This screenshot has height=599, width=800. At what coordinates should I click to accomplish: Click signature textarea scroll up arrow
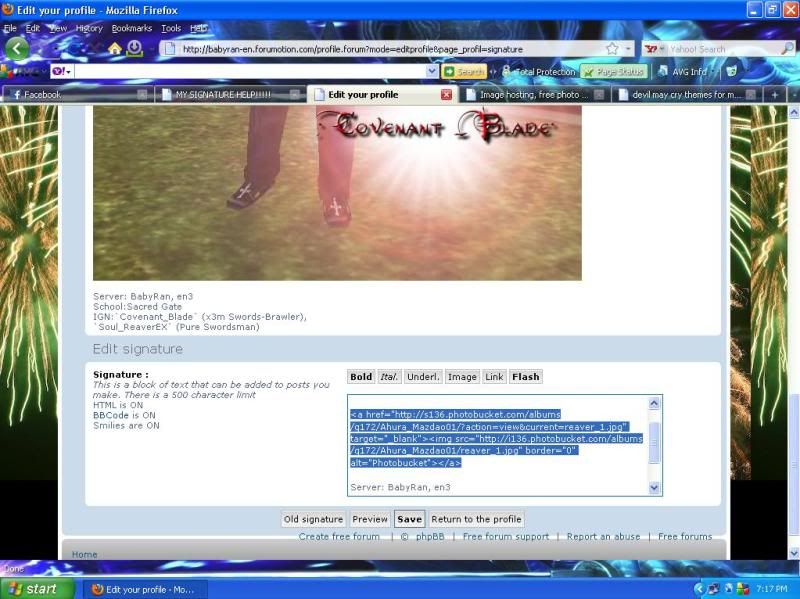655,404
